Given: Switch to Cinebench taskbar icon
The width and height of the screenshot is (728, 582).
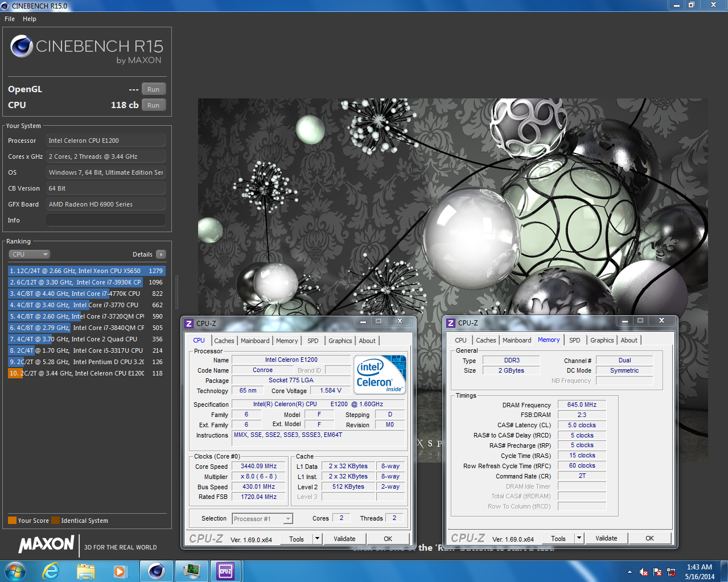Looking at the screenshot, I should (x=157, y=571).
